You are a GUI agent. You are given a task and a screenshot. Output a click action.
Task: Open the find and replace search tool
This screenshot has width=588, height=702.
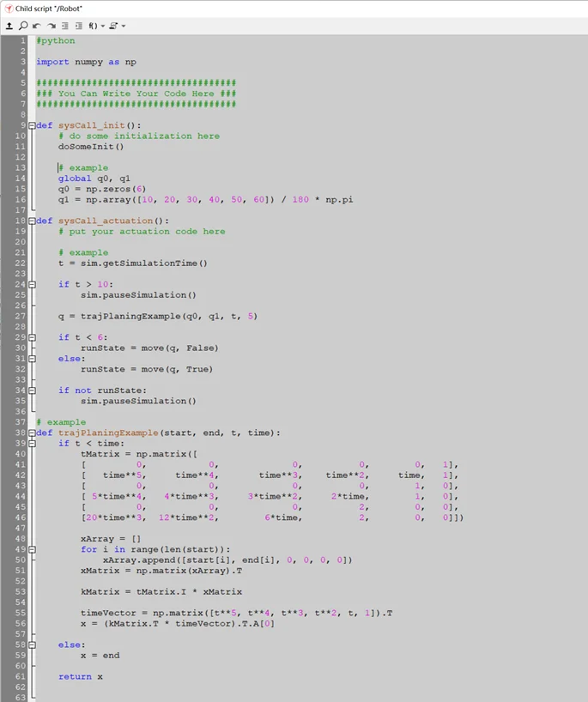(x=23, y=26)
